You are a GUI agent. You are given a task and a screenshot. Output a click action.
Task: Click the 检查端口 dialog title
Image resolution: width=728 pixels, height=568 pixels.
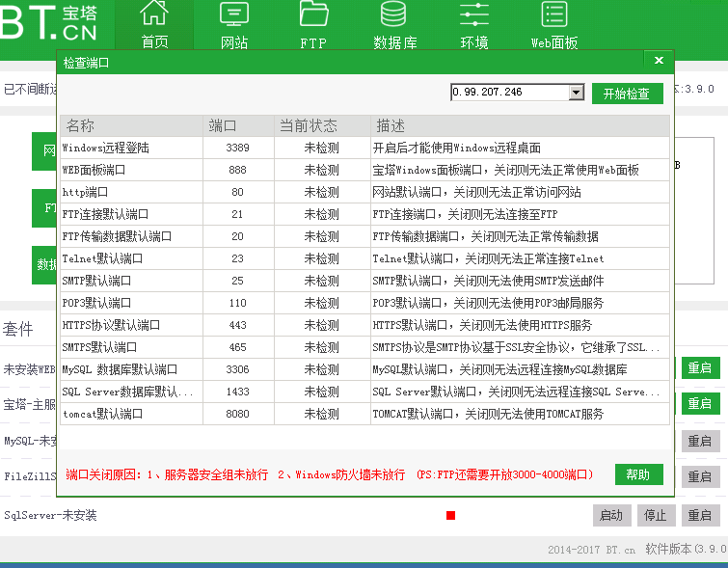[86, 63]
